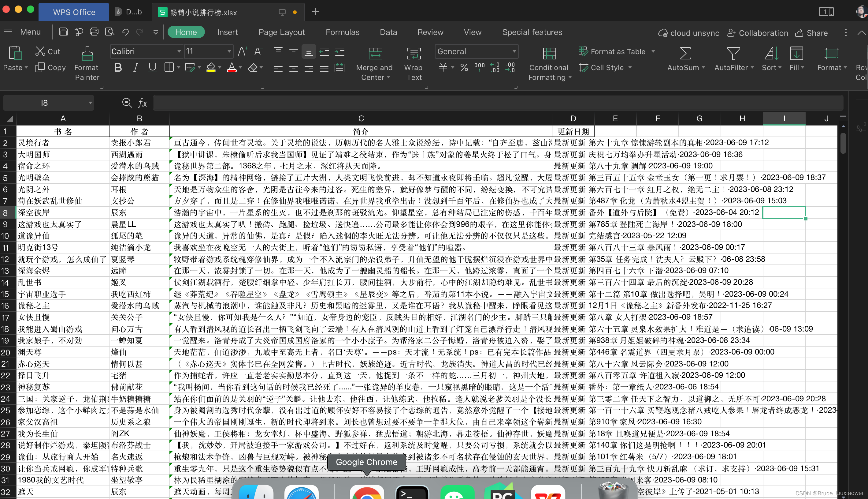Select the Home ribbon tab

[186, 32]
